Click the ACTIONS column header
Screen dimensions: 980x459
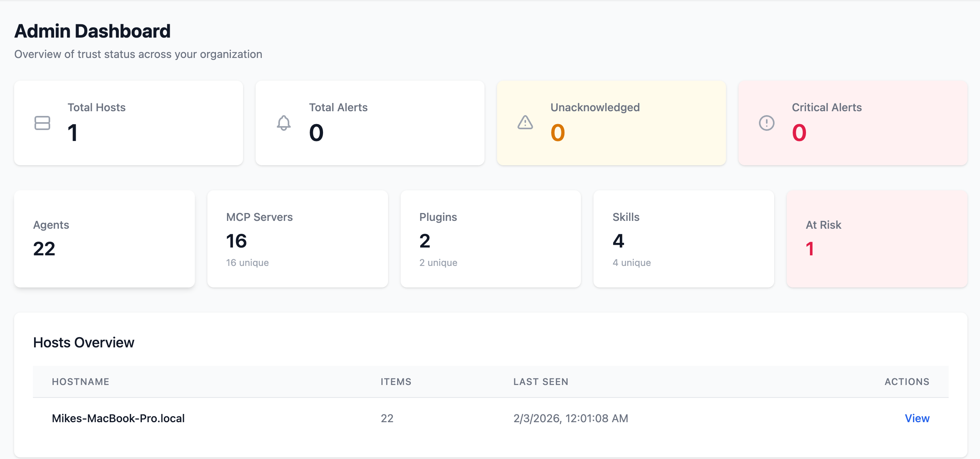click(907, 381)
